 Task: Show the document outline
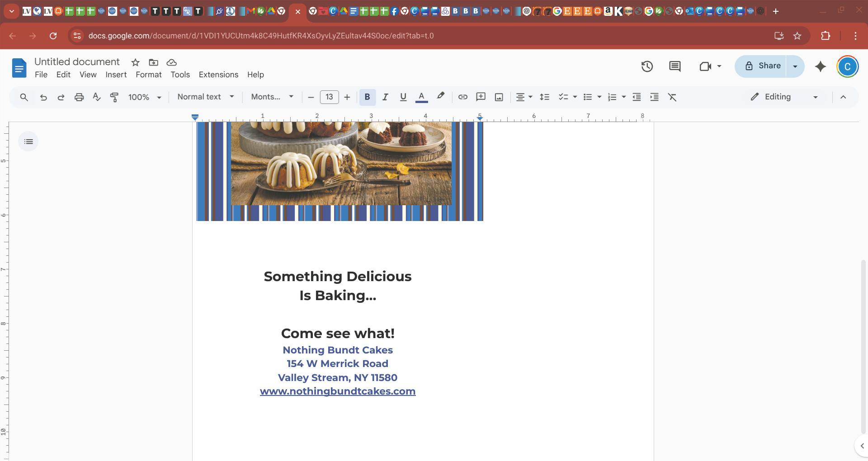[28, 141]
